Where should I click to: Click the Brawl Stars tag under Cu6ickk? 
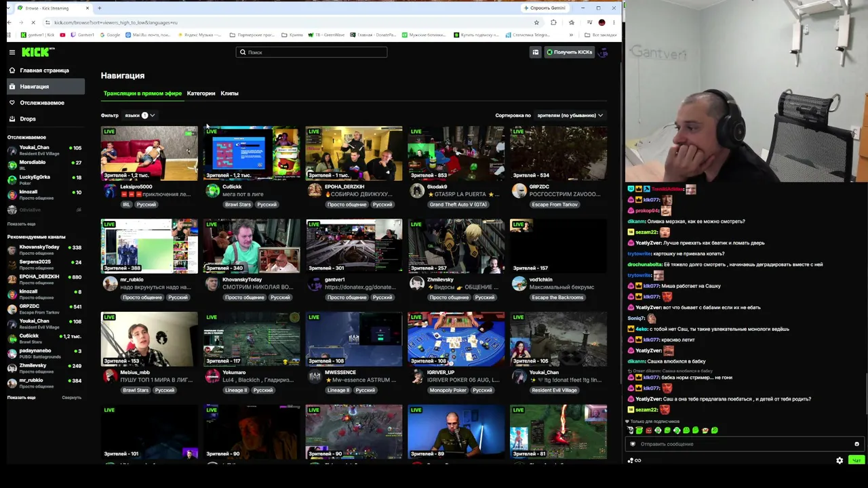[237, 205]
